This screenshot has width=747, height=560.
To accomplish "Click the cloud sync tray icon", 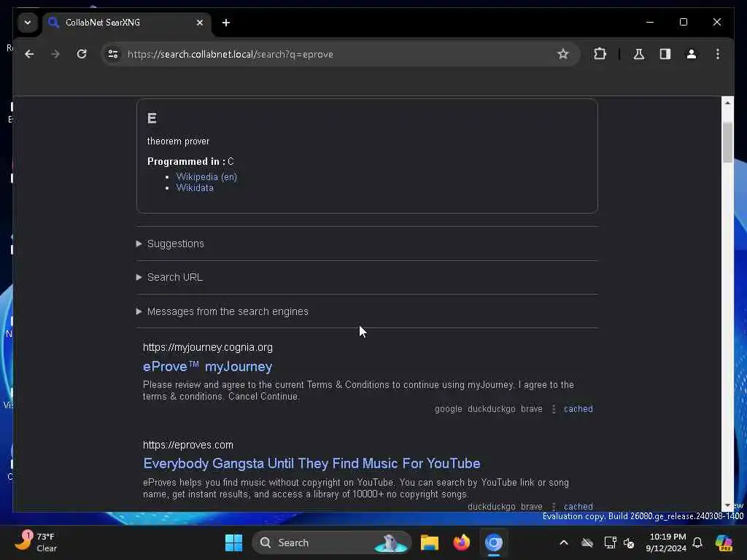I will coord(587,542).
